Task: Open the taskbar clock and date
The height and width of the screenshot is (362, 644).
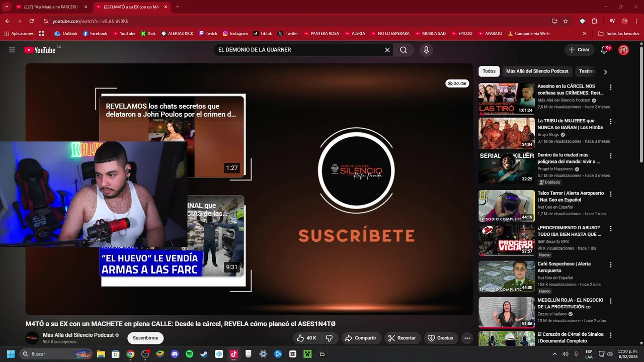Action: [627, 354]
